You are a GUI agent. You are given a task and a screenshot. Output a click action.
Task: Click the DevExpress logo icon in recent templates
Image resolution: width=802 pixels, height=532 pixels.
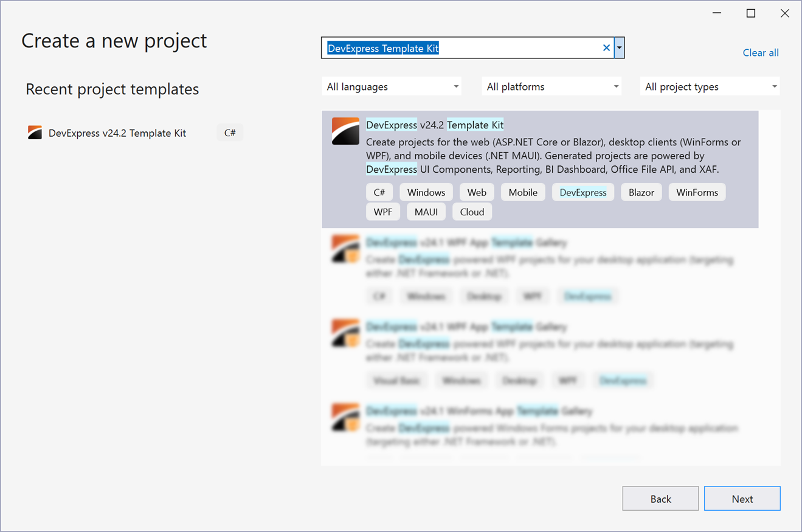[35, 133]
